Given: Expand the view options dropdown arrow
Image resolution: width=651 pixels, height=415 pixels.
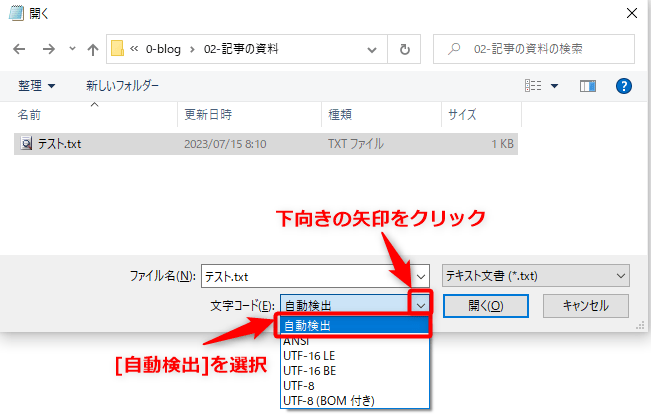Looking at the screenshot, I should pos(554,86).
